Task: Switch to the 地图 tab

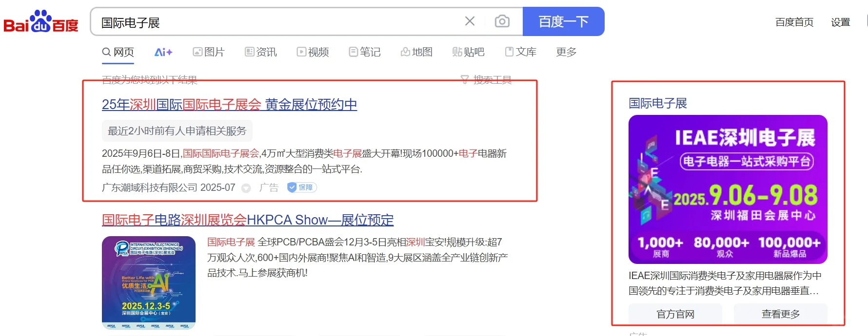Action: [416, 52]
